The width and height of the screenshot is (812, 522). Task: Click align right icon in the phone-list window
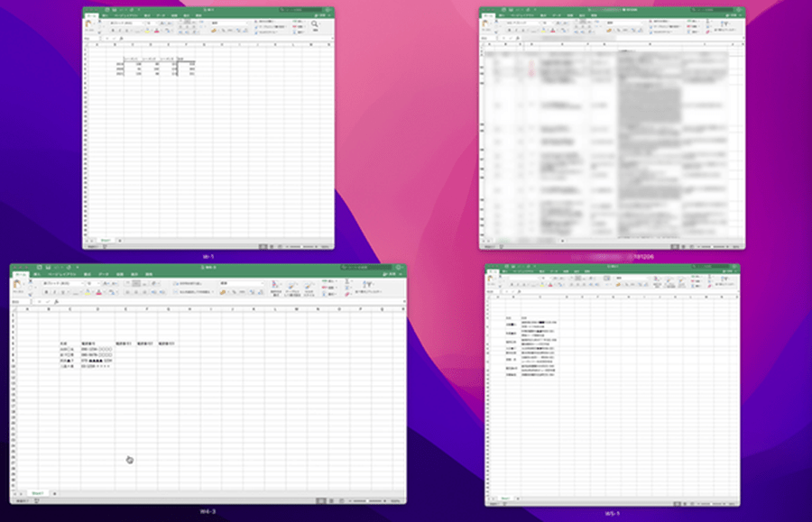(x=144, y=292)
